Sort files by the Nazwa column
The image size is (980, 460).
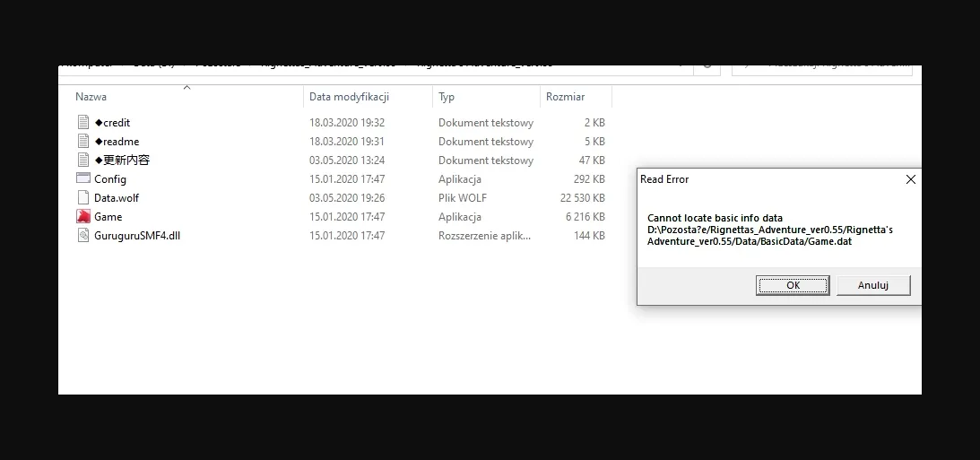click(91, 97)
